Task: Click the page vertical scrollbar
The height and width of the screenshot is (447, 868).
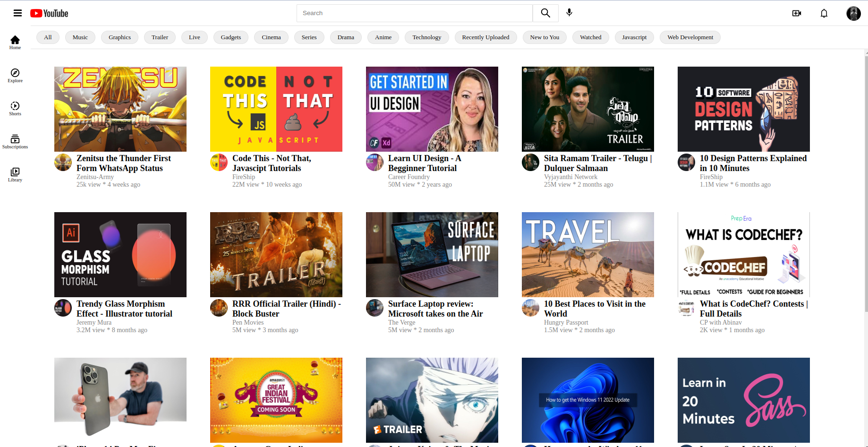Action: pos(865,189)
